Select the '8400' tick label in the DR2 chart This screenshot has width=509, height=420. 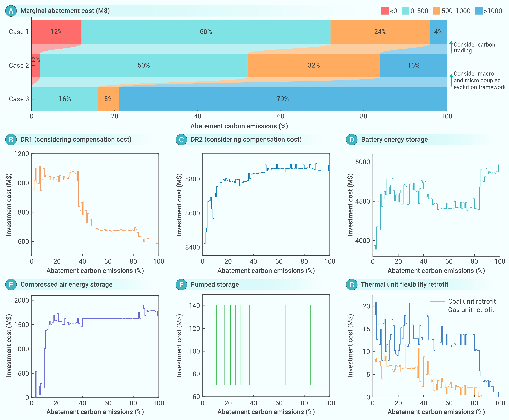[x=193, y=247]
